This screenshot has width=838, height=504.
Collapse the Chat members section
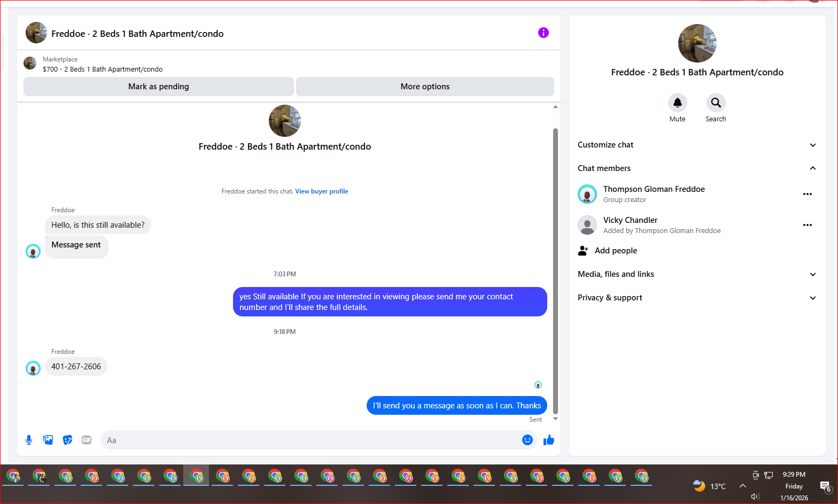pyautogui.click(x=697, y=168)
